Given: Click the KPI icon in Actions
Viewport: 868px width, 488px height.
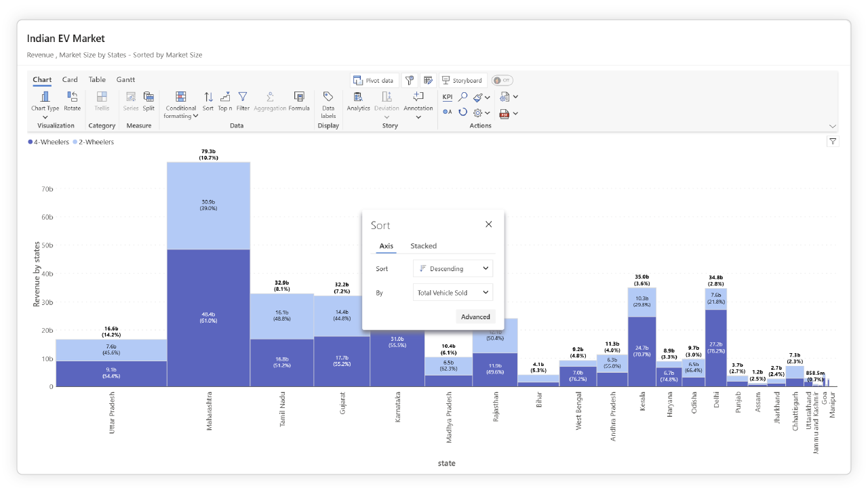Looking at the screenshot, I should (x=448, y=97).
